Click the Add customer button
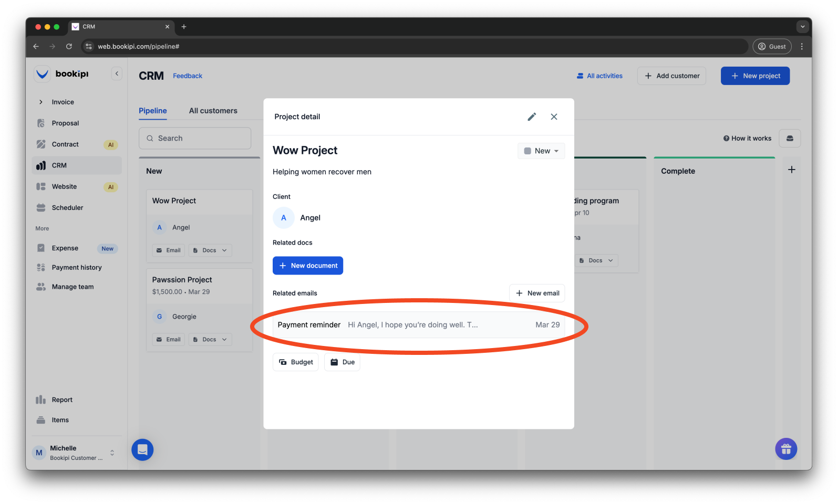 671,76
